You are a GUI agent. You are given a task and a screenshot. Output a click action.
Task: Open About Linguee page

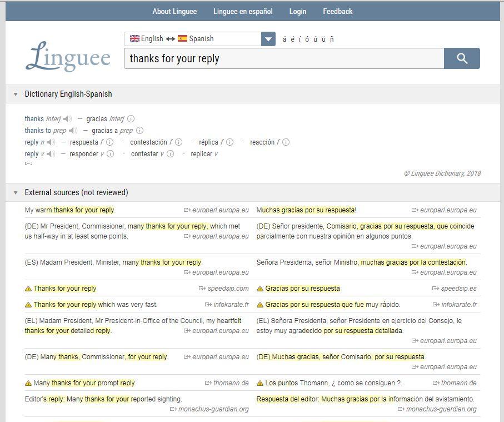click(174, 11)
